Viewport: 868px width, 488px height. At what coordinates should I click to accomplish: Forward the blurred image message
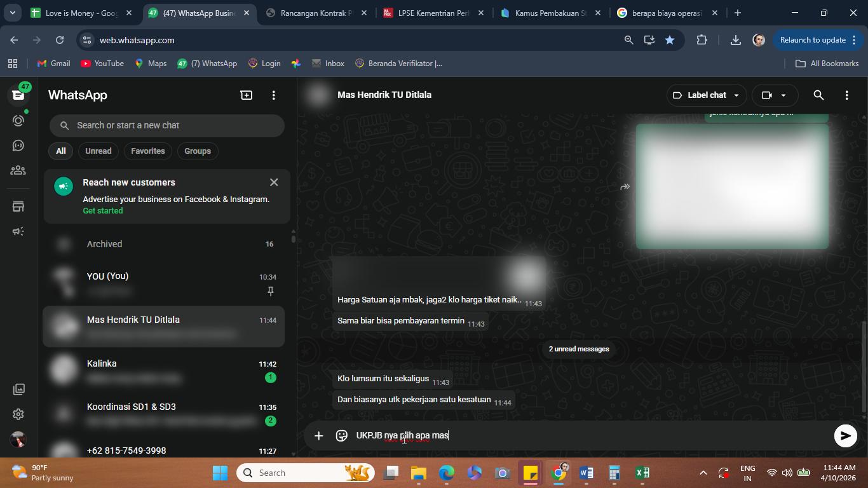point(625,187)
